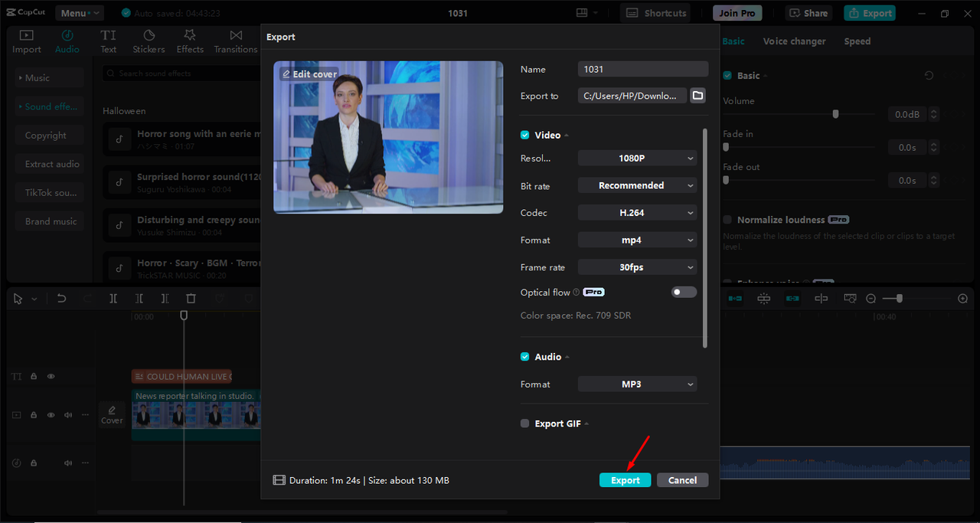Click the zoom-to-fit timeline icon
The image size is (980, 523).
[x=850, y=299]
